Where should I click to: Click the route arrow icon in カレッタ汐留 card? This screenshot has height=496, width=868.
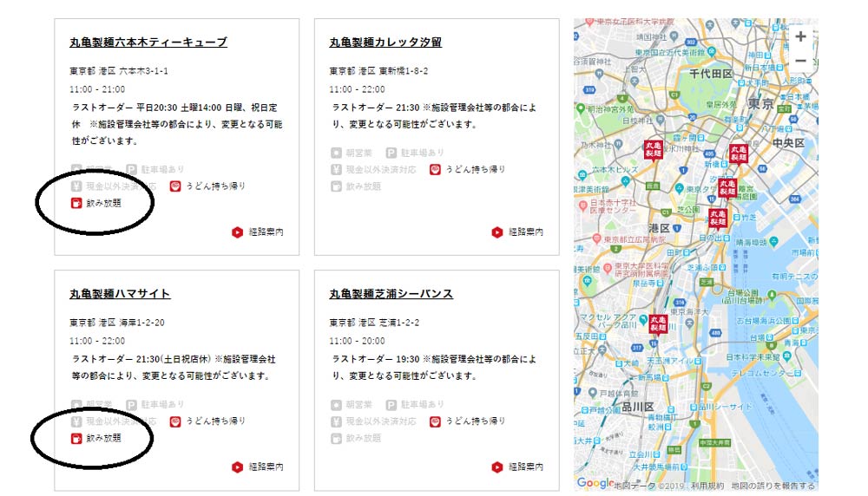497,232
